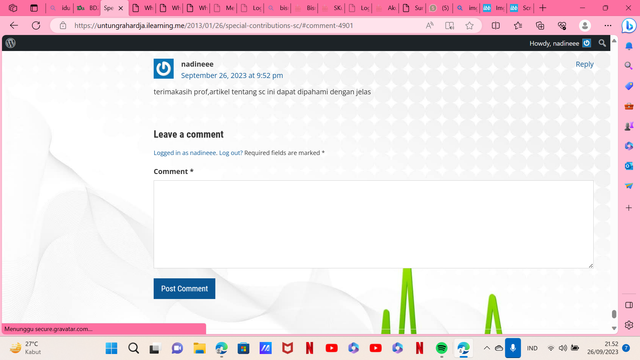640x360 pixels.
Task: Open comment date 'September 26, 2023' link
Action: 232,75
